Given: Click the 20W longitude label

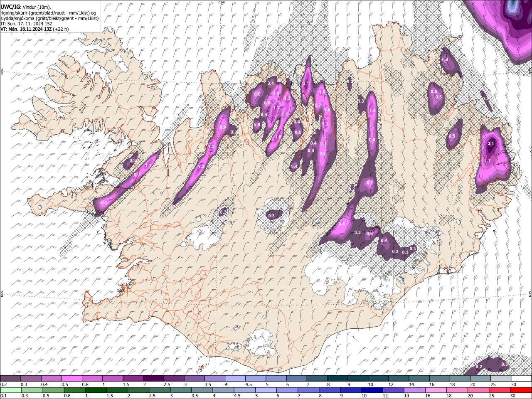Looking at the screenshot, I should coord(221,2).
